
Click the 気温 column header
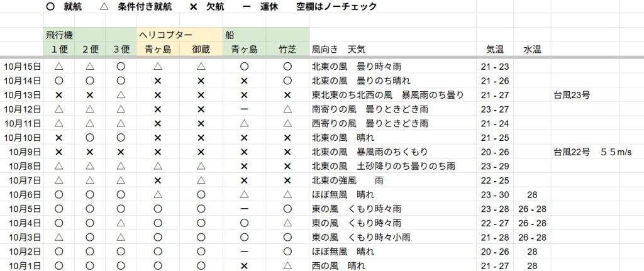495,49
